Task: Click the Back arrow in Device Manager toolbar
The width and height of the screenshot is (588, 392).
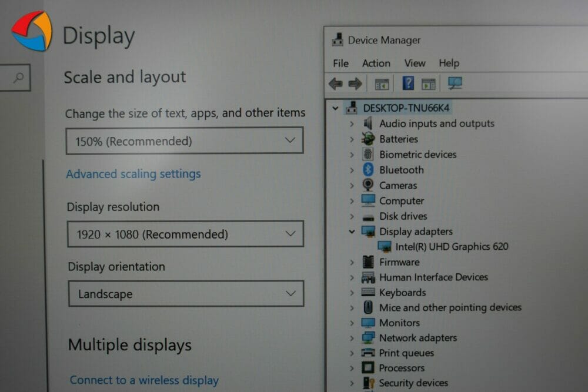Action: 336,83
